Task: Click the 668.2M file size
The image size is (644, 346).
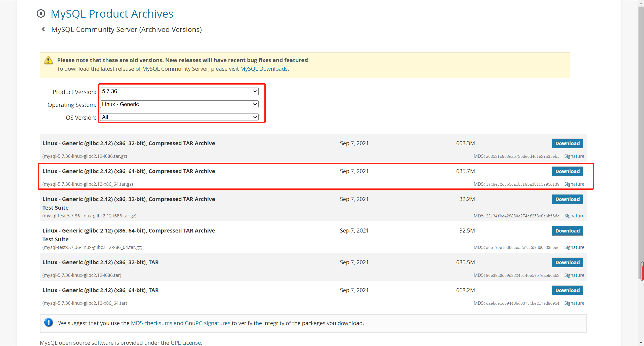Action: pyautogui.click(x=465, y=290)
